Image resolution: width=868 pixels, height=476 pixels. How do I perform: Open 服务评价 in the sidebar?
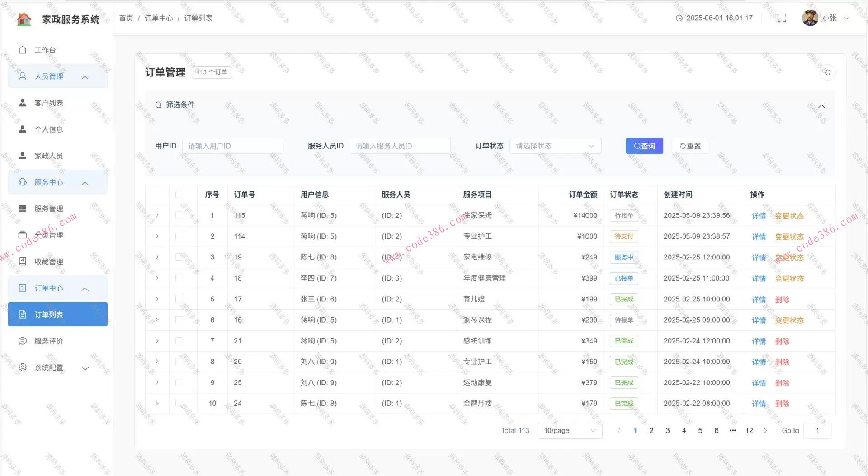tap(48, 341)
